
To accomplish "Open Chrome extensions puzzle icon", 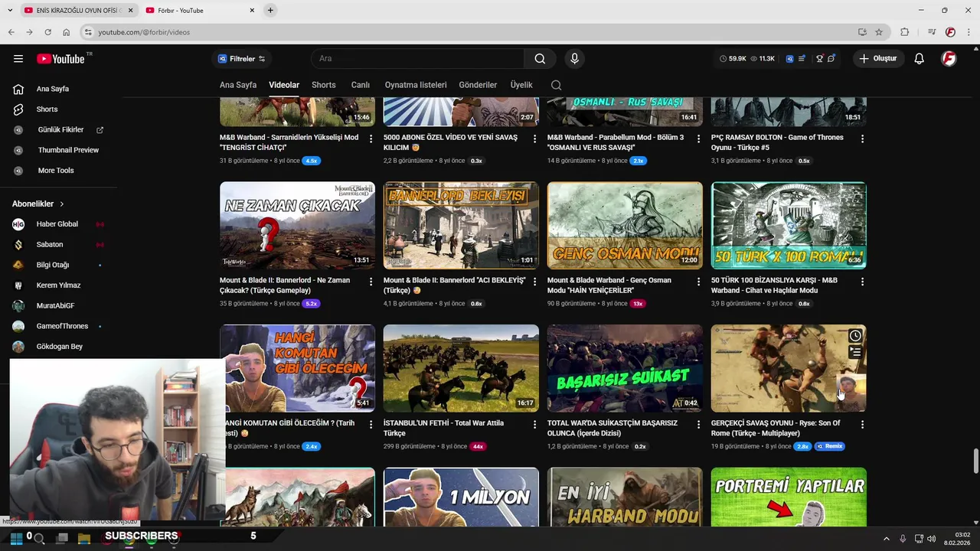I will 904,32.
